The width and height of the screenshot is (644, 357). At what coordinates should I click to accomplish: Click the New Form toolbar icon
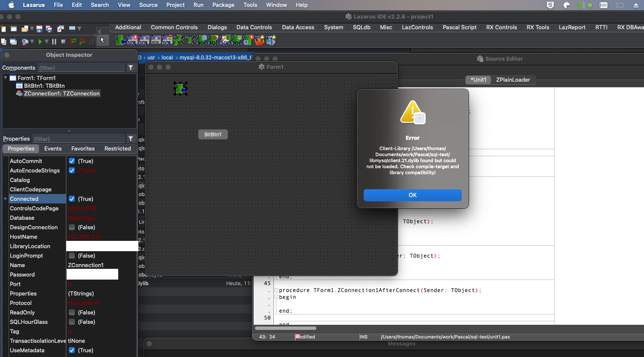click(x=14, y=29)
